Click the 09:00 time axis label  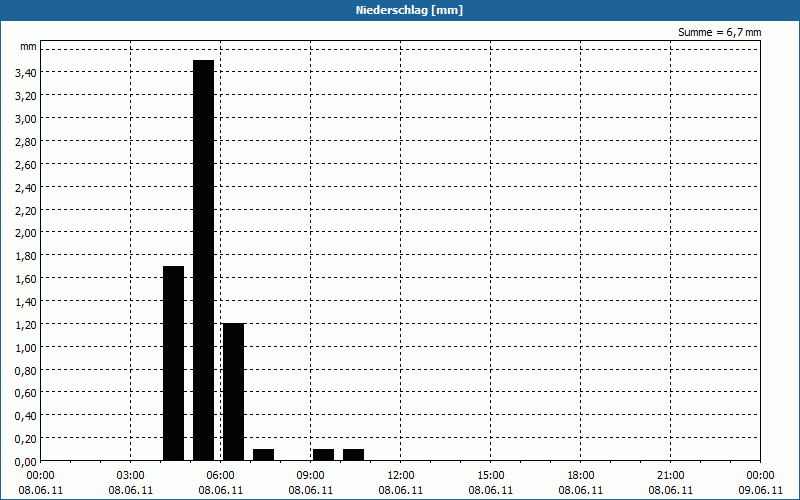(311, 476)
